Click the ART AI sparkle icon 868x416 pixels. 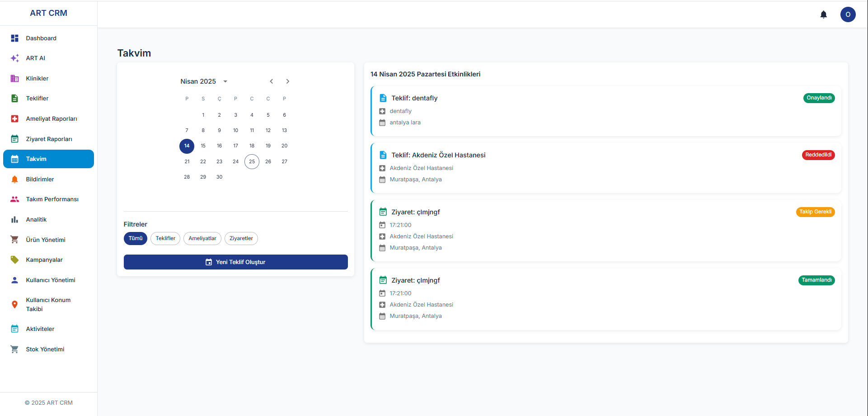pyautogui.click(x=14, y=58)
